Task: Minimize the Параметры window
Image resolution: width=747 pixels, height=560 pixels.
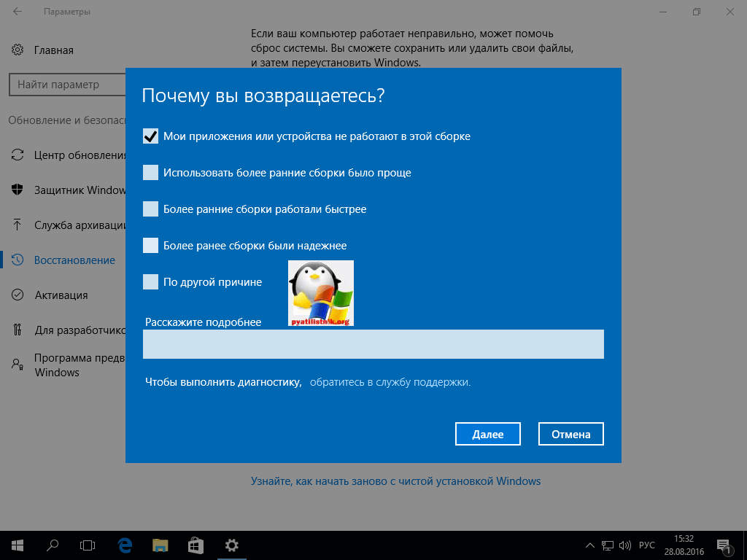Action: [x=663, y=12]
